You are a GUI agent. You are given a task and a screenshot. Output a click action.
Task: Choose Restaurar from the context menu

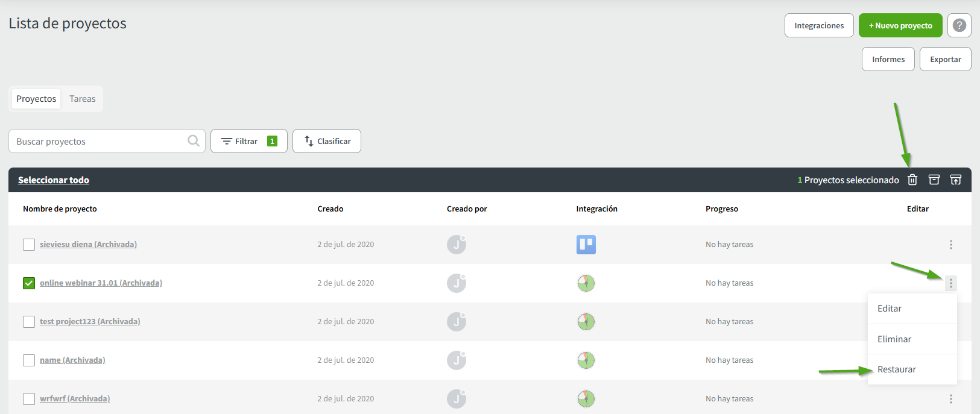(897, 369)
